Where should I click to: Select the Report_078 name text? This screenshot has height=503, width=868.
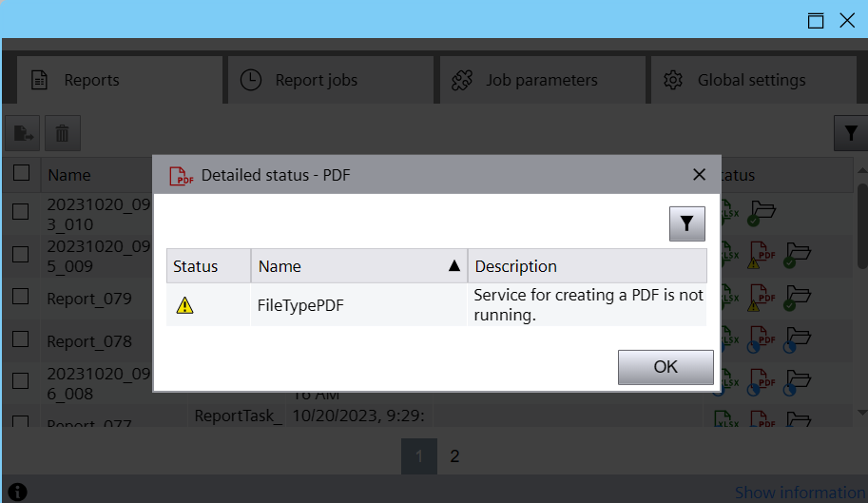[89, 341]
